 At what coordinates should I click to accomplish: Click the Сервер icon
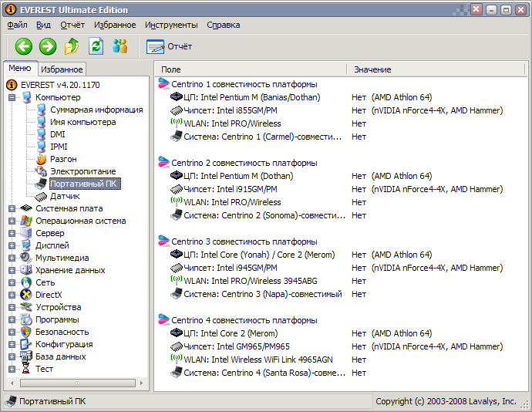26,233
